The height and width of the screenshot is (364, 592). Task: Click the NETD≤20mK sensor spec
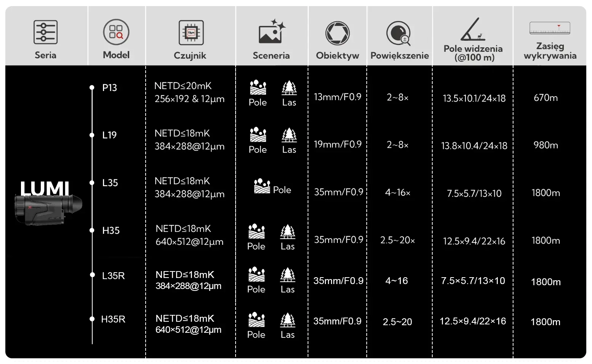(x=183, y=86)
